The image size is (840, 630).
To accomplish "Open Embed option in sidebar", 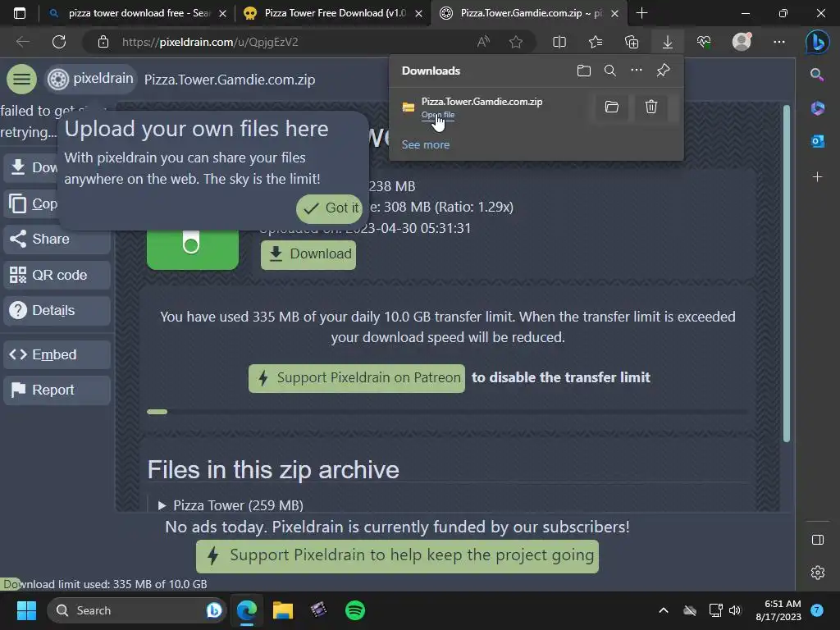I will 57,354.
